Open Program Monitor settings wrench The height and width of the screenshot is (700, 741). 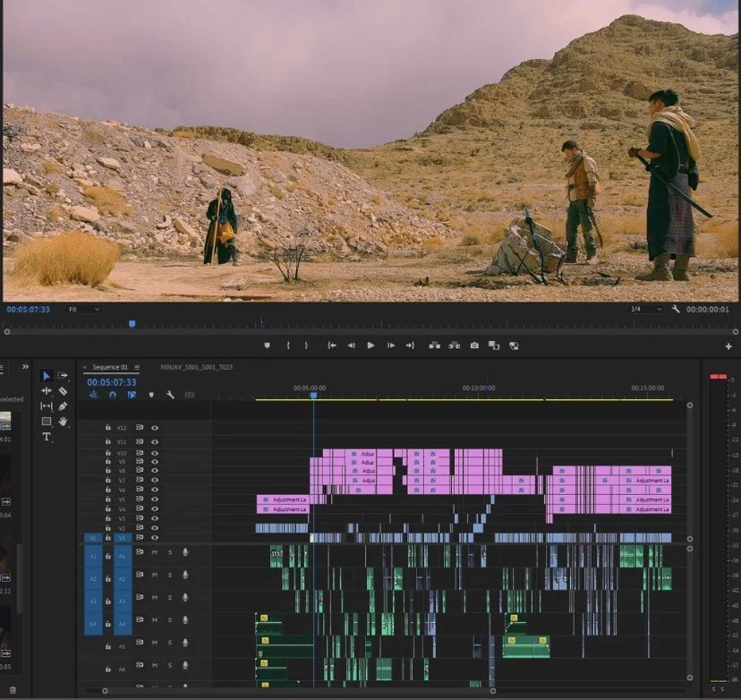pyautogui.click(x=676, y=309)
